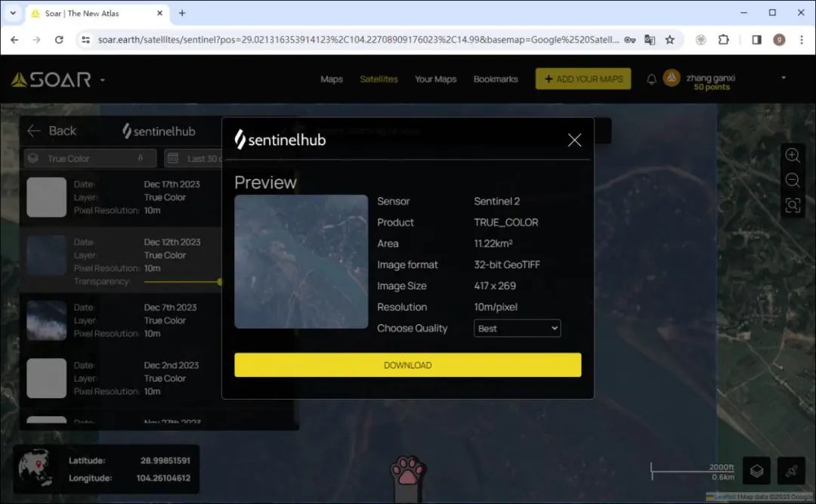Click the globe location mini-map

(36, 468)
